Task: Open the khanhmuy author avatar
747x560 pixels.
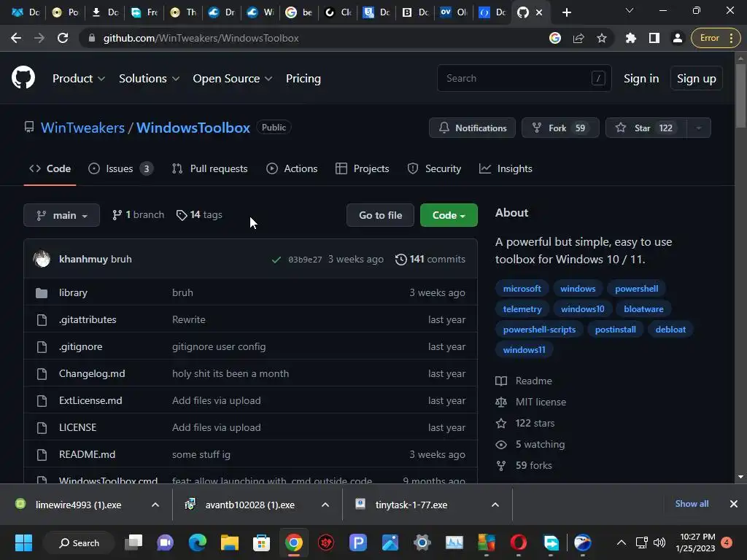Action: tap(42, 259)
